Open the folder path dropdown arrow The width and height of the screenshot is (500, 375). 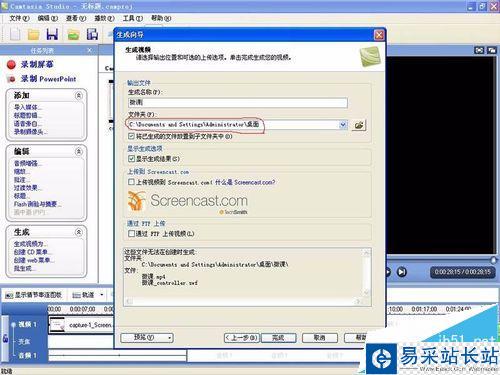[x=343, y=125]
